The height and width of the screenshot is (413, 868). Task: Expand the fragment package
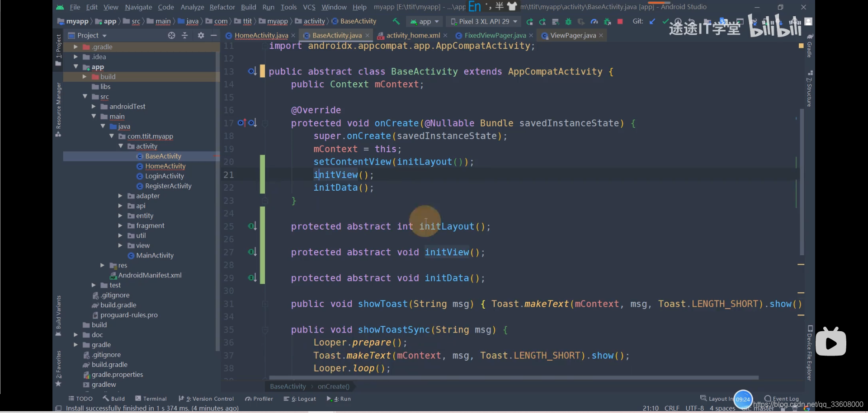(121, 226)
